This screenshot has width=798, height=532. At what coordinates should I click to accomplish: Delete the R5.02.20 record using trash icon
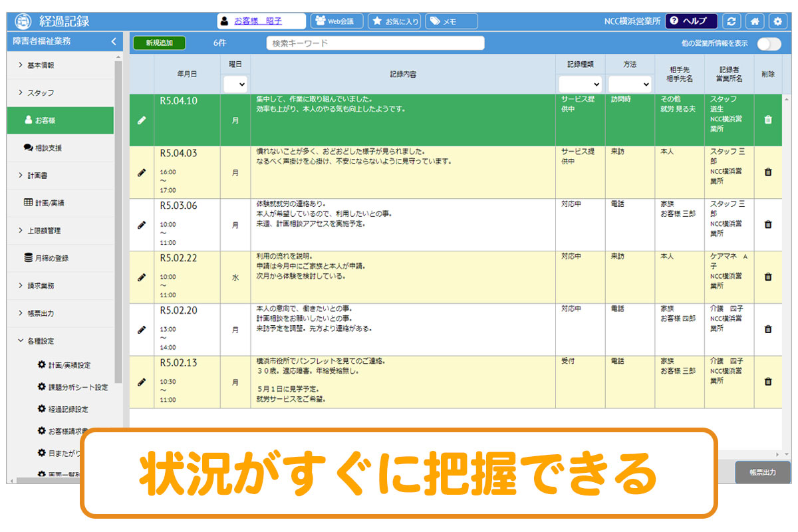(768, 329)
